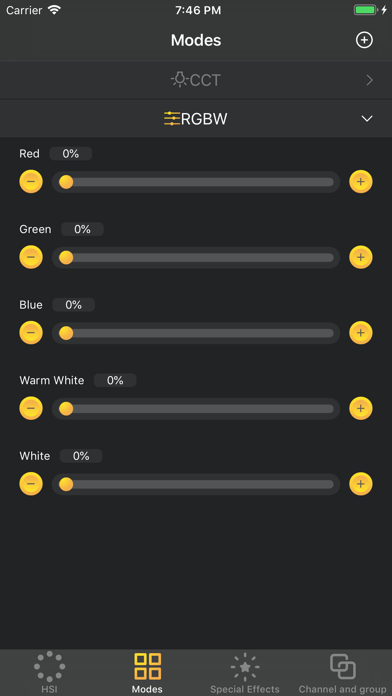
Task: Click the Red slider track
Action: tap(196, 182)
